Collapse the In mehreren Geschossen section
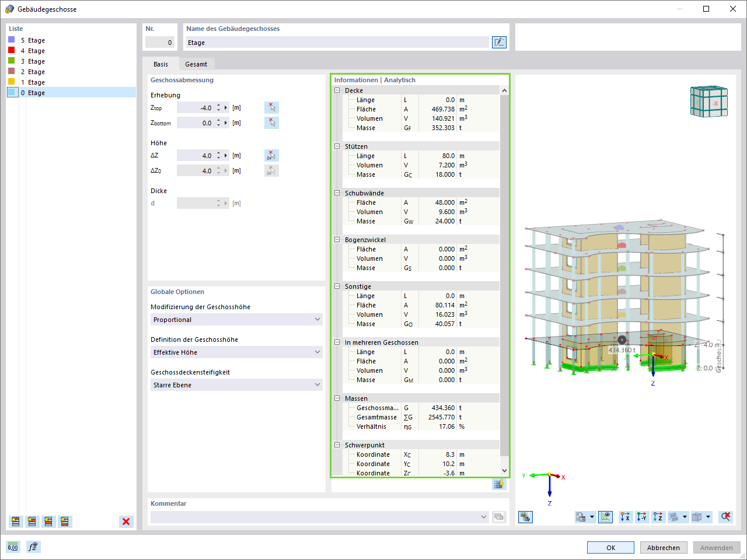747x560 pixels. (x=337, y=342)
